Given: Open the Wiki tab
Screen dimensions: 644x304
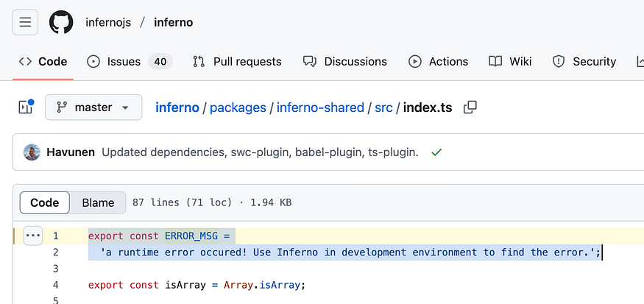Looking at the screenshot, I should tap(510, 62).
